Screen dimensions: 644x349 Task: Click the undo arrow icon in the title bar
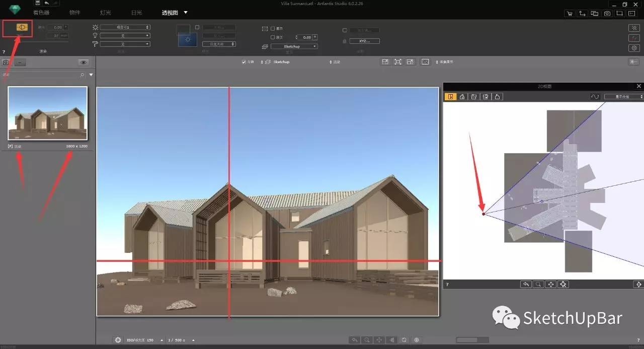coord(47,3)
